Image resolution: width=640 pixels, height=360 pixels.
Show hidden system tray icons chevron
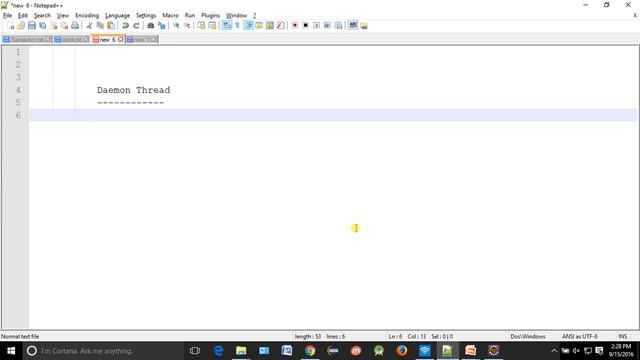(x=554, y=351)
